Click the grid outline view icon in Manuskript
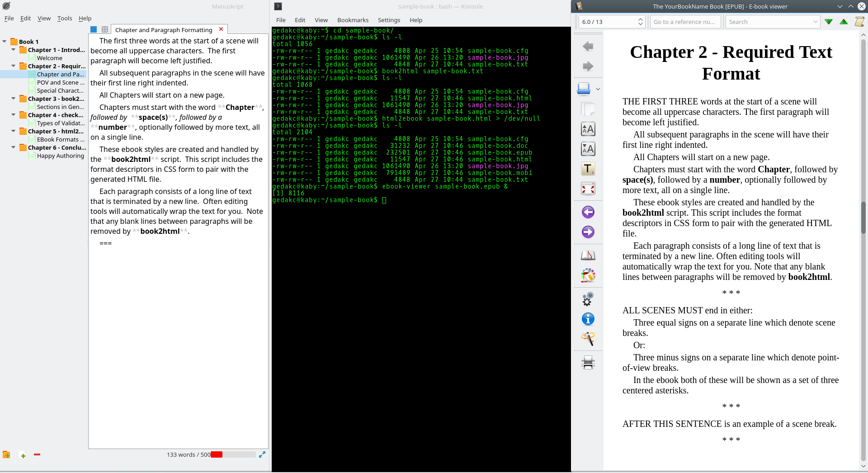This screenshot has width=868, height=473. [105, 29]
